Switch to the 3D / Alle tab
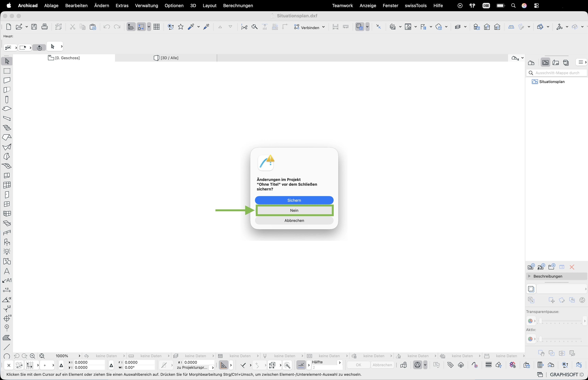Viewport: 588px width, 380px height. click(x=166, y=58)
